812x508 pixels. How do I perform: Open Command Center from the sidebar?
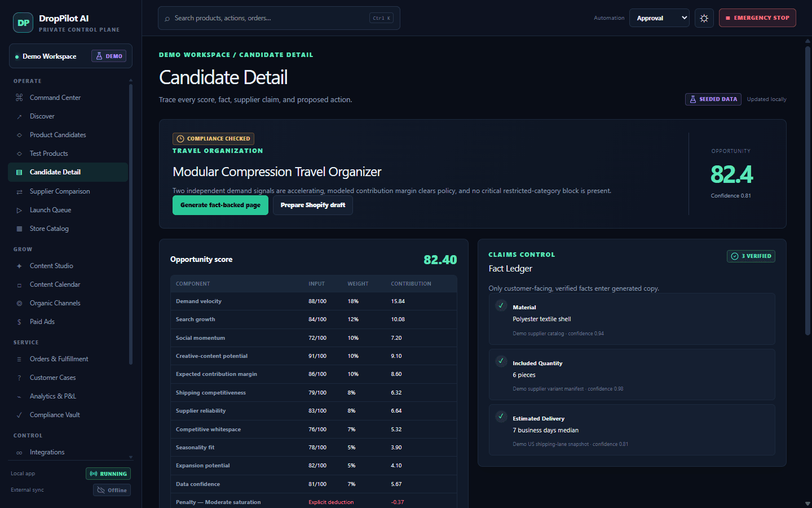point(68,98)
